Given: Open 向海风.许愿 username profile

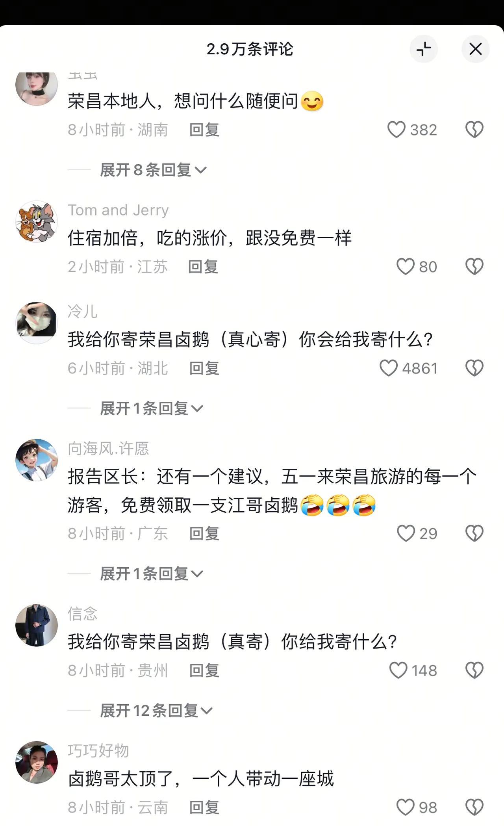Looking at the screenshot, I should (108, 449).
